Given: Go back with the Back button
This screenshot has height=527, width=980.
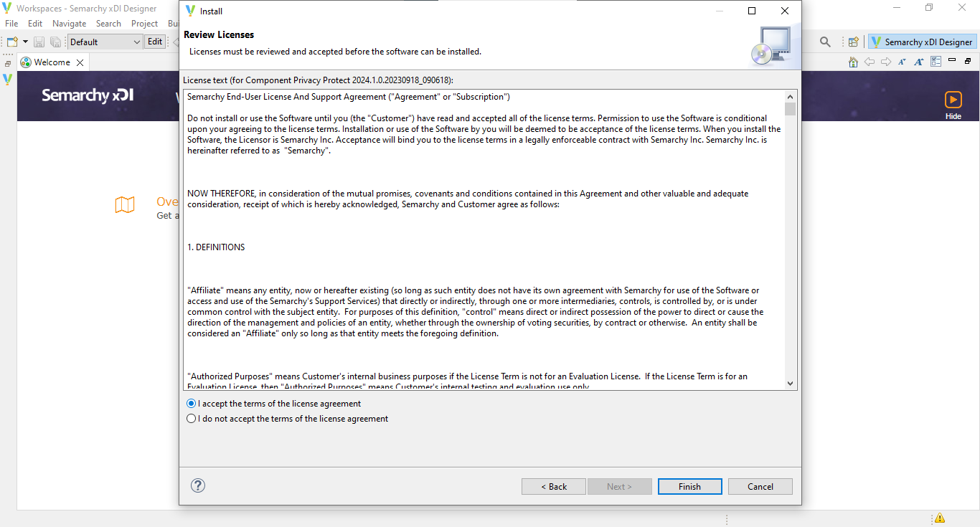Looking at the screenshot, I should click(554, 486).
